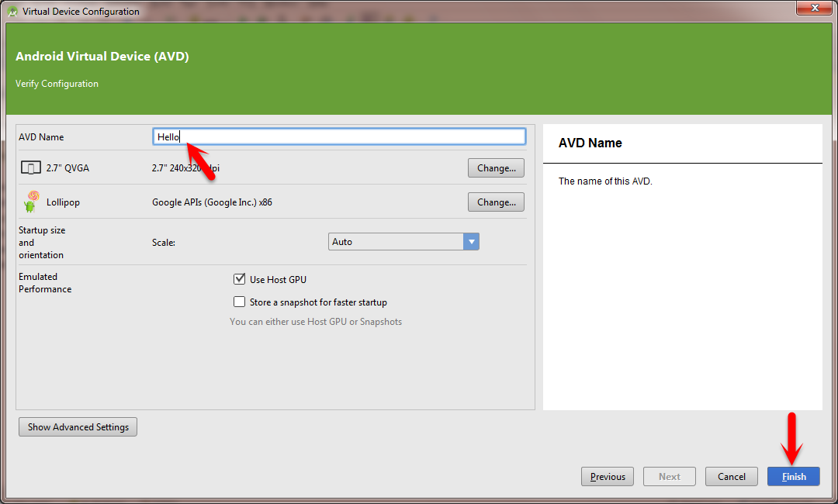Click the "Startup size and orientation" label

click(42, 243)
